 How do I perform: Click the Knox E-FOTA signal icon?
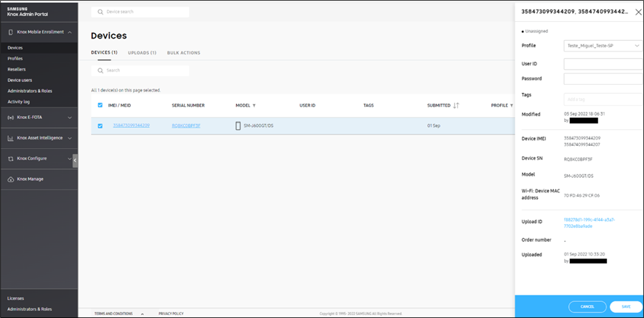coord(11,118)
